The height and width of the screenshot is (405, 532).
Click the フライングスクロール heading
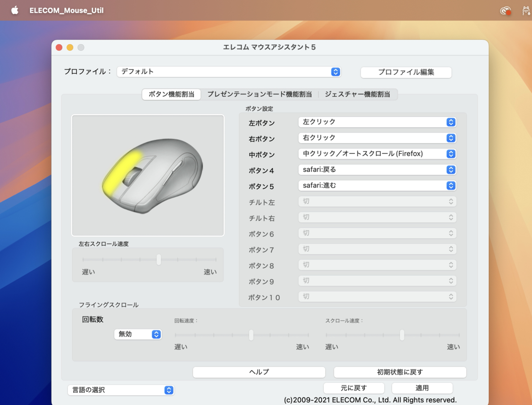point(109,305)
